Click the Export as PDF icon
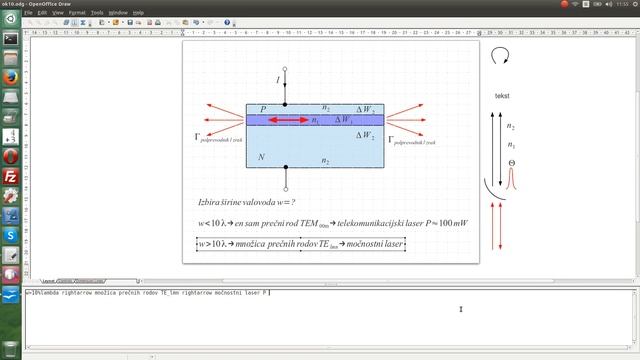 click(x=149, y=22)
